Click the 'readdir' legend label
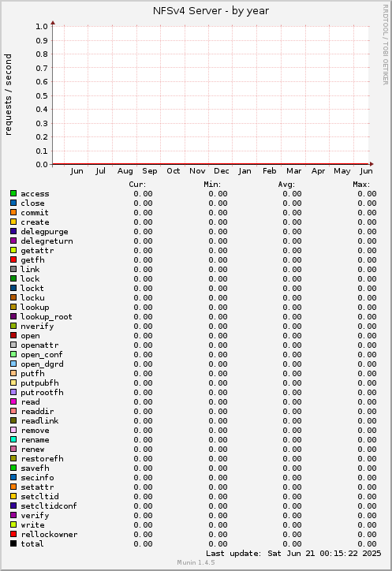 (37, 412)
